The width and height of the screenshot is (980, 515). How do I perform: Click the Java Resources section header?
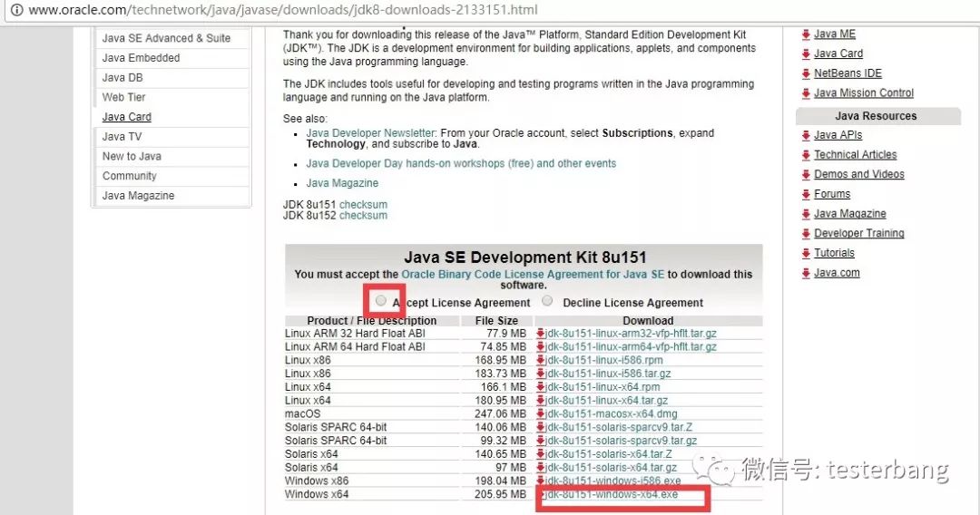[x=877, y=116]
